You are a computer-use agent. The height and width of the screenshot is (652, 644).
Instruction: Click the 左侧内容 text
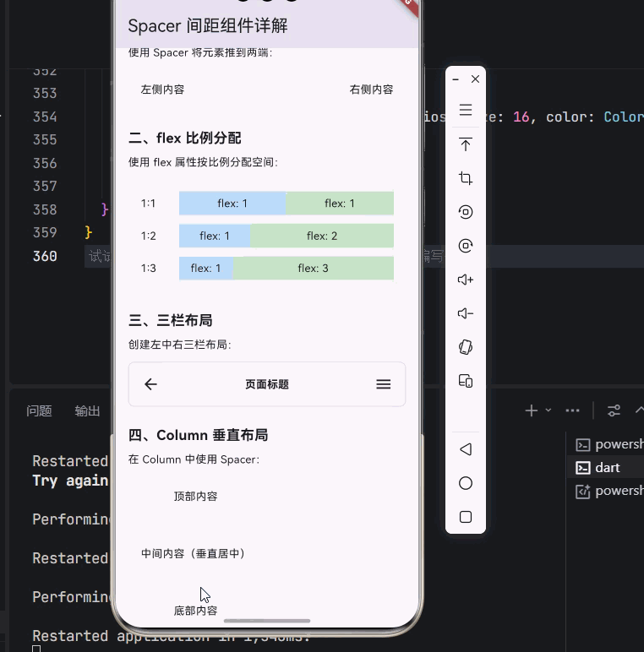162,90
